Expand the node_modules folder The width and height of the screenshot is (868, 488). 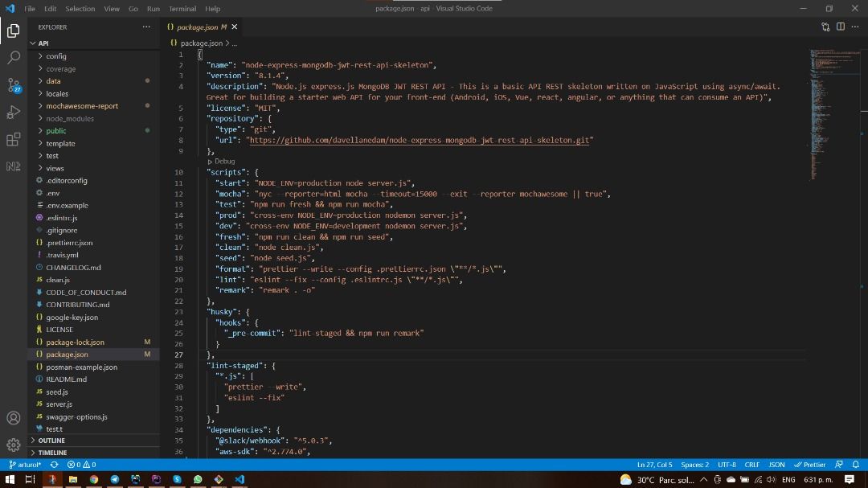point(94,118)
